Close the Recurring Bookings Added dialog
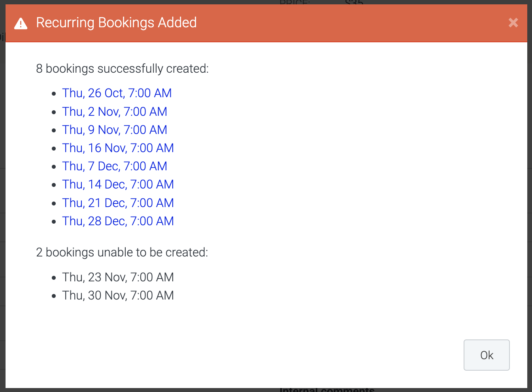 click(x=513, y=23)
